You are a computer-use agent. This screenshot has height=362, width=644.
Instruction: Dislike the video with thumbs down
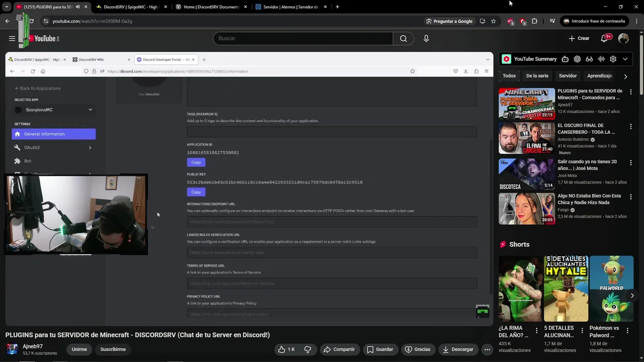[x=308, y=349]
